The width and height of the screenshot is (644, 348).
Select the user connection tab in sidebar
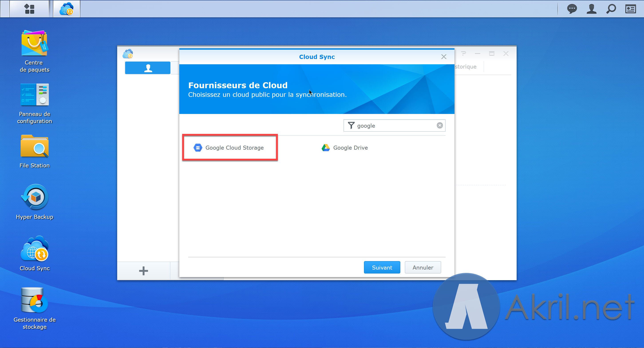pyautogui.click(x=148, y=68)
